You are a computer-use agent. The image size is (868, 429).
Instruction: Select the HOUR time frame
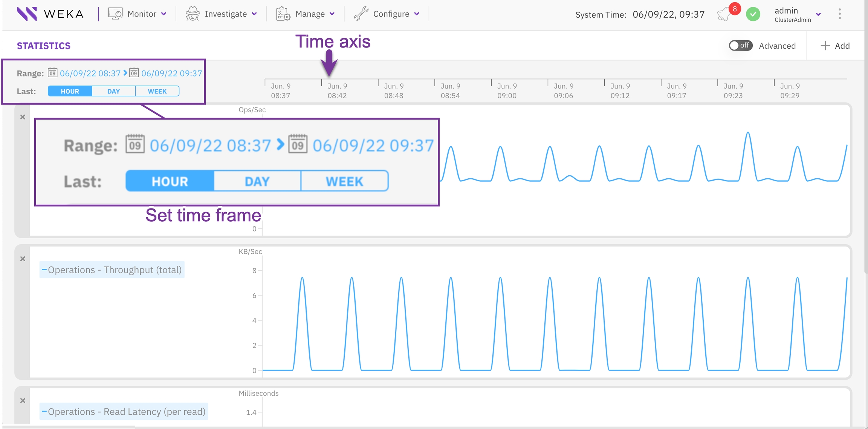pyautogui.click(x=70, y=91)
